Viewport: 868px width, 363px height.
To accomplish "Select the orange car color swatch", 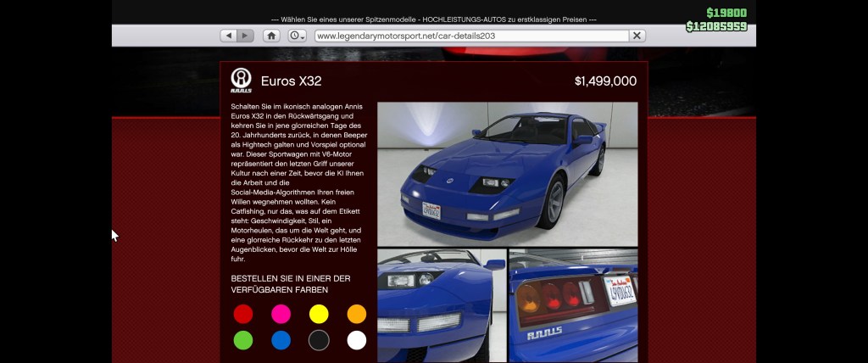I will (357, 314).
